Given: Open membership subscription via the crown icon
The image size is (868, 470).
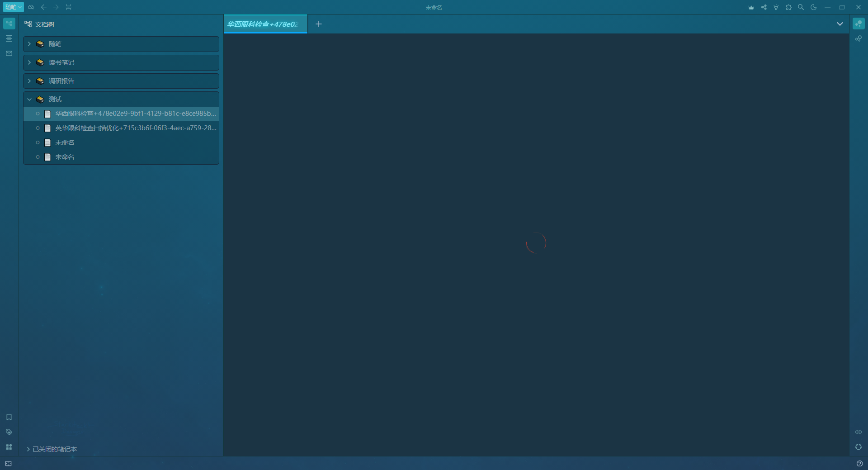Looking at the screenshot, I should pos(751,7).
